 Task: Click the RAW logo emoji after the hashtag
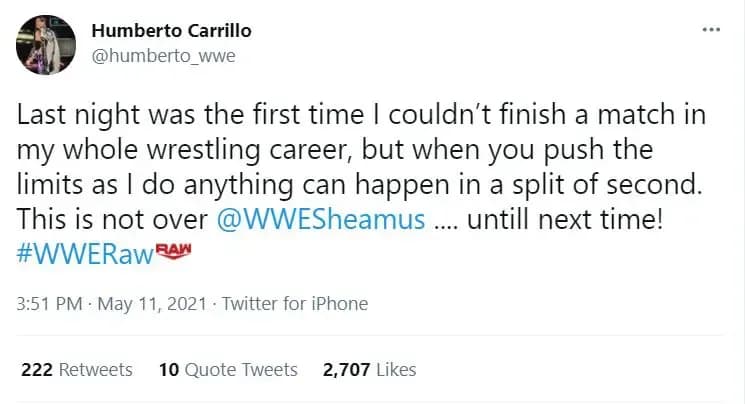(174, 249)
